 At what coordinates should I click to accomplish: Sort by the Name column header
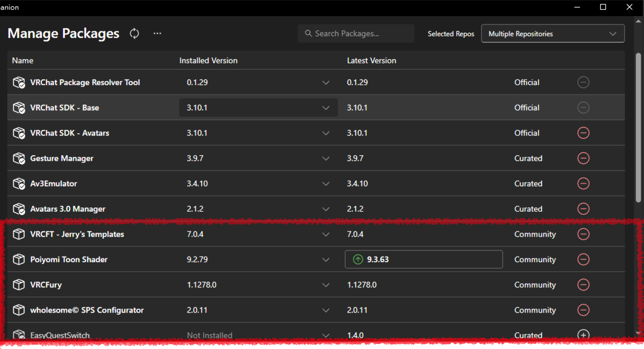pyautogui.click(x=23, y=60)
